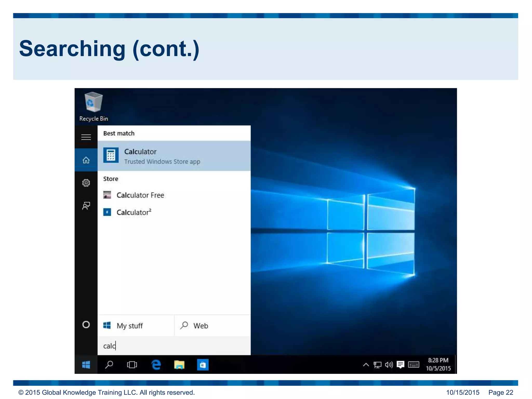The image size is (532, 399).
Task: Click the volume speaker tray icon
Action: pyautogui.click(x=389, y=365)
